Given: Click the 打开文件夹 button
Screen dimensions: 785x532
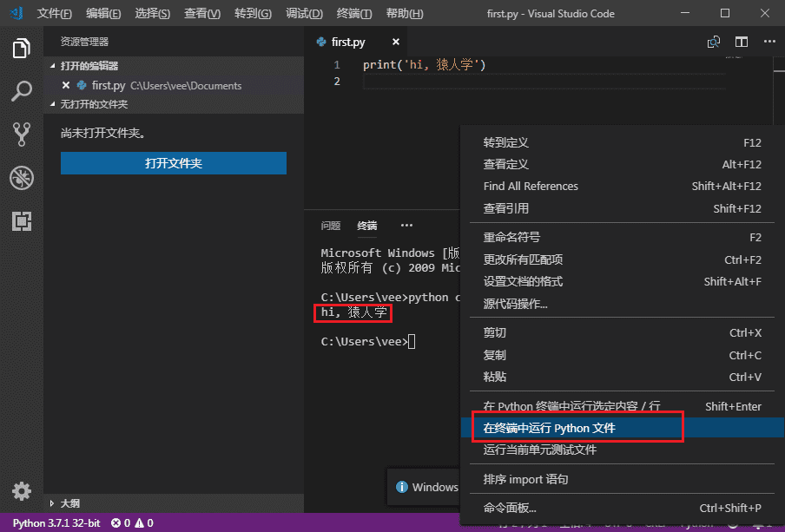Looking at the screenshot, I should [173, 163].
